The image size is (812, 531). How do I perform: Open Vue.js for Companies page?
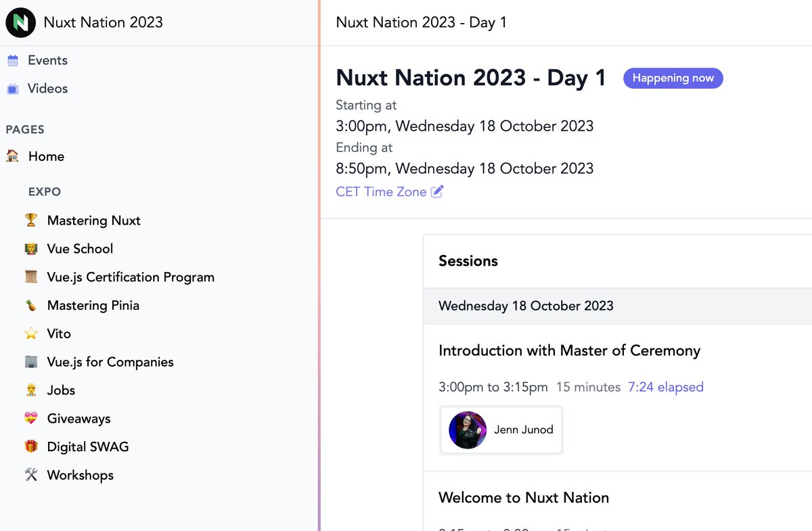click(110, 362)
